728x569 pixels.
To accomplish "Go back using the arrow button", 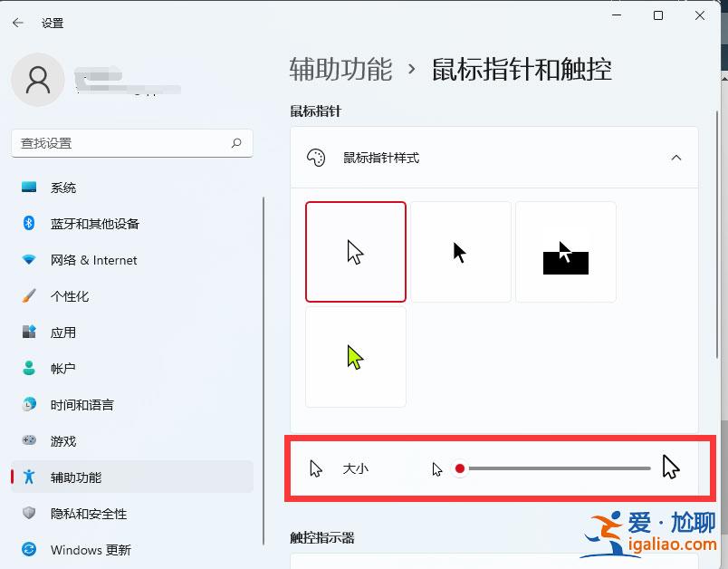I will point(18,23).
